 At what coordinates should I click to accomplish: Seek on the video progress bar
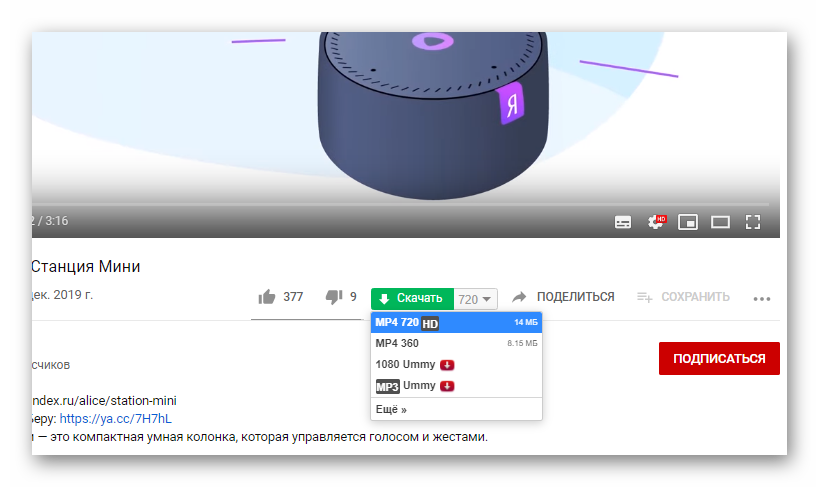pyautogui.click(x=400, y=204)
